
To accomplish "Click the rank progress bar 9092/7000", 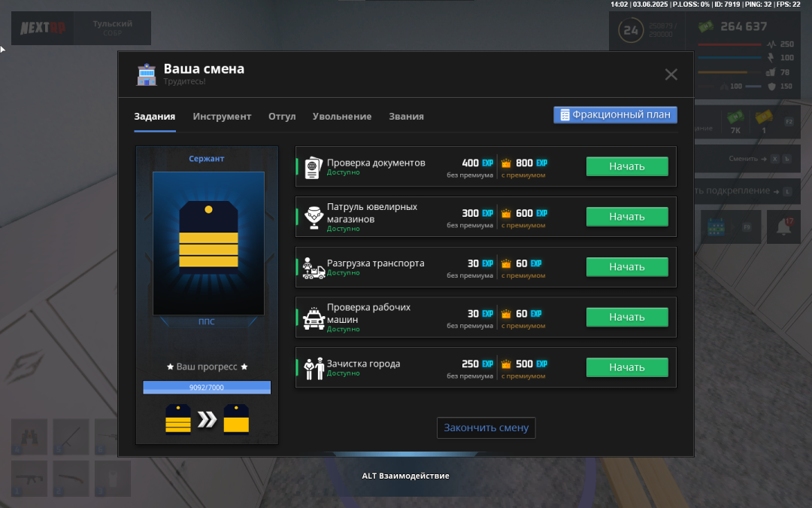I will pyautogui.click(x=207, y=388).
